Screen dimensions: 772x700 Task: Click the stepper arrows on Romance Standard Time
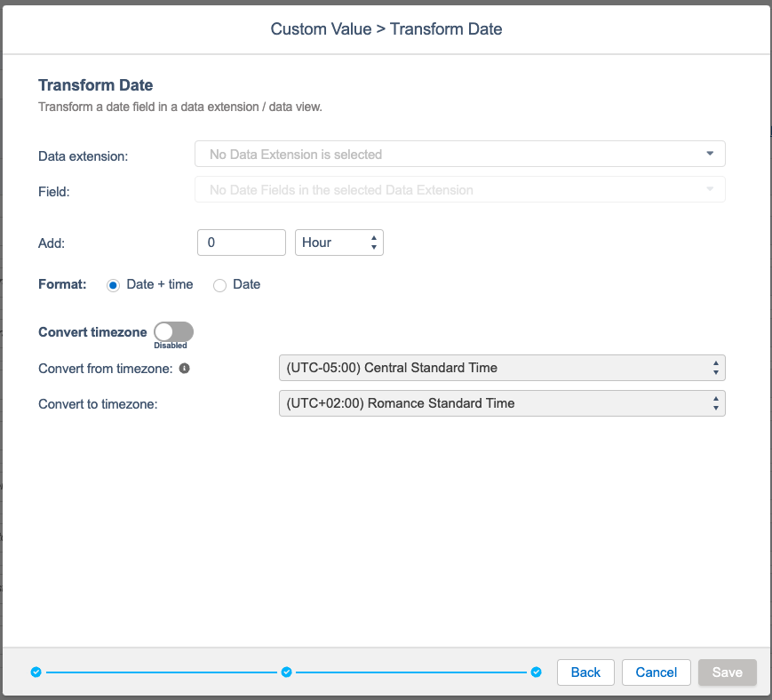(715, 402)
